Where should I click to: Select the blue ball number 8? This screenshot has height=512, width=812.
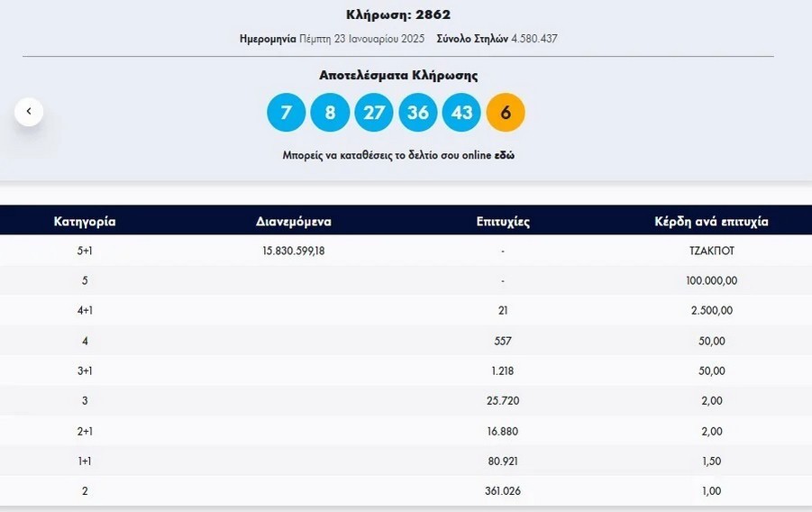point(330,113)
